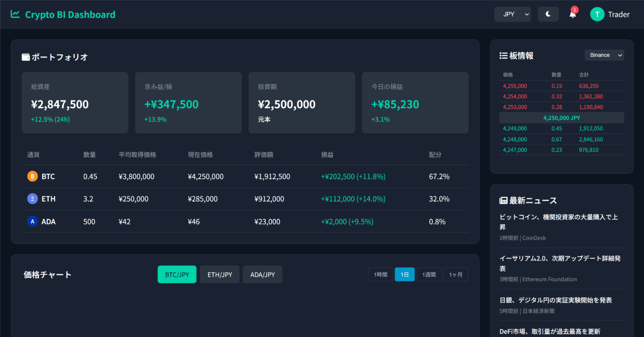Open notifications via the bell icon
This screenshot has width=644, height=337.
pos(573,14)
